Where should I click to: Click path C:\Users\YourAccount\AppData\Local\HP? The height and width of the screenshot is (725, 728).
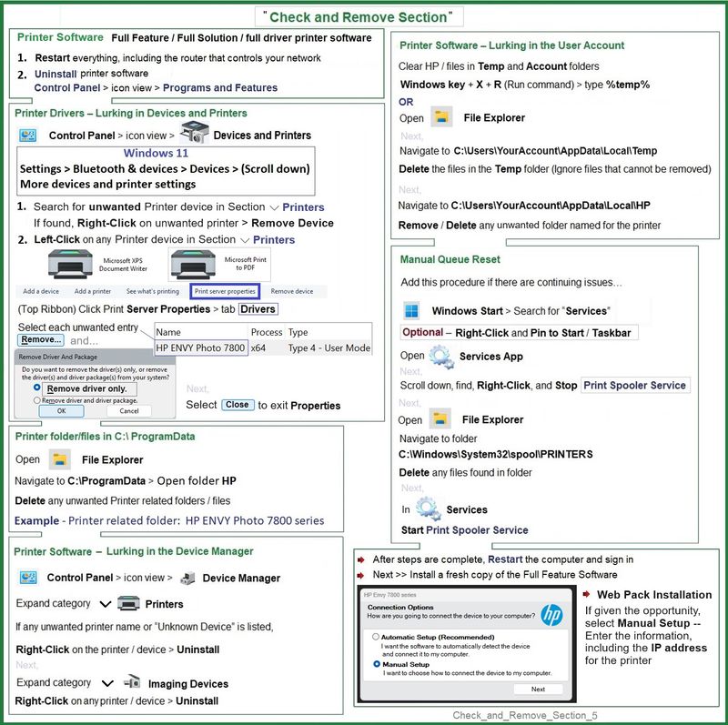pyautogui.click(x=551, y=206)
